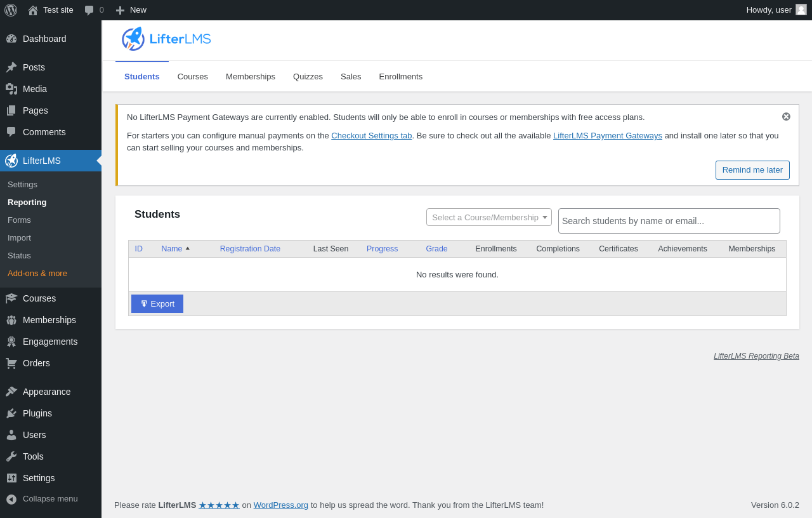Click the Comments icon in sidebar
This screenshot has height=518, width=812.
(x=11, y=132)
